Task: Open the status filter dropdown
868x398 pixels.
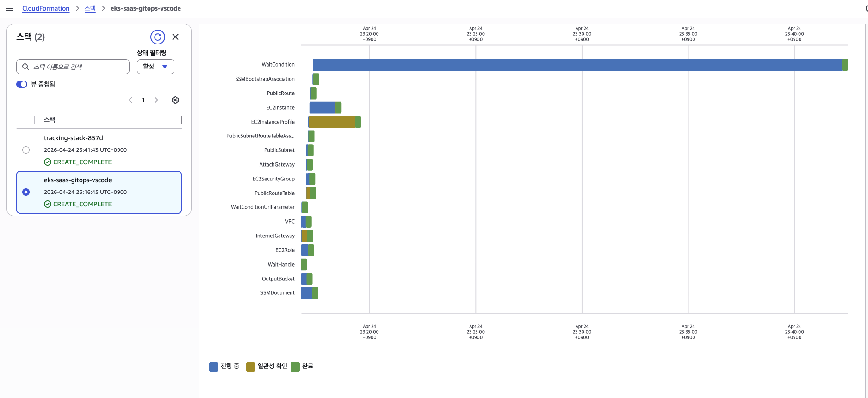Action: click(155, 67)
